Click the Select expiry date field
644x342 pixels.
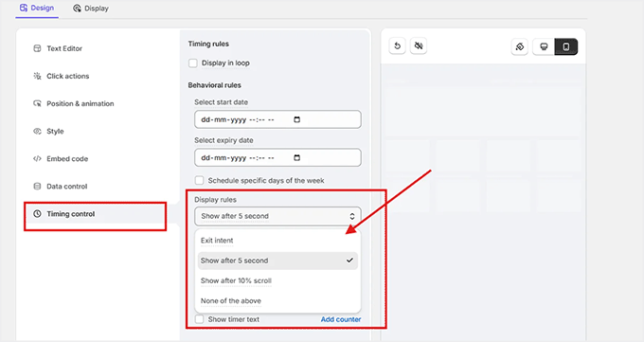pyautogui.click(x=277, y=158)
